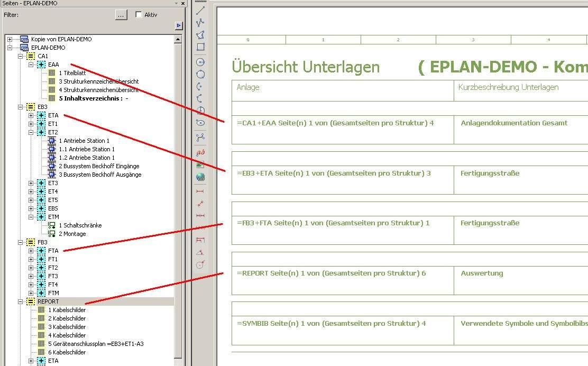Select the Text insertion tool (ab)
The width and height of the screenshot is (588, 366).
point(200,152)
